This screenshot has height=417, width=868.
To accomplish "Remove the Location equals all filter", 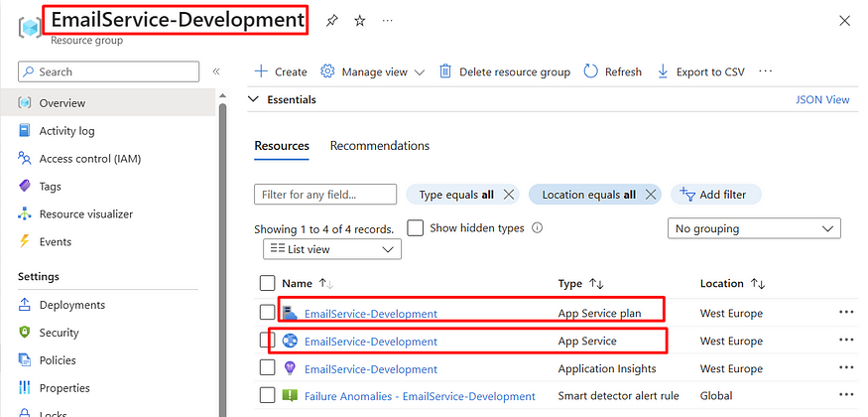I will tap(651, 195).
